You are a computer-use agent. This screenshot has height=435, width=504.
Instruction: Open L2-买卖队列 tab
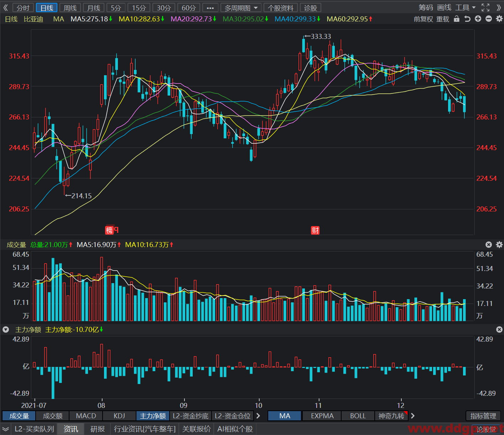pos(34,429)
